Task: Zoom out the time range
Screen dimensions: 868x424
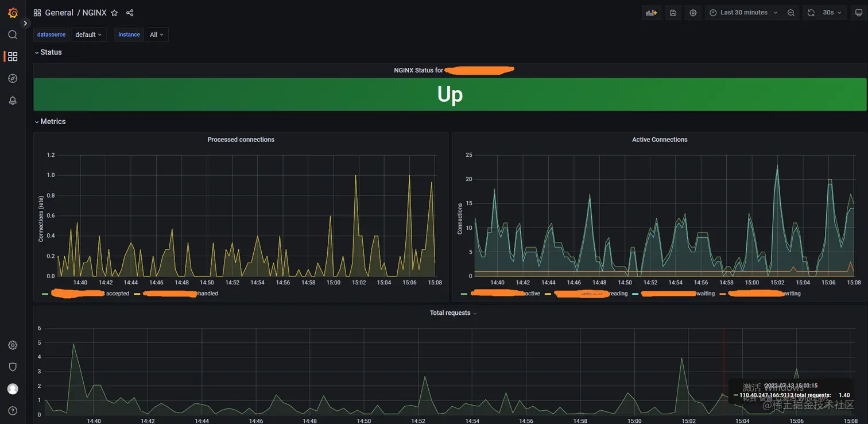Action: pyautogui.click(x=791, y=13)
